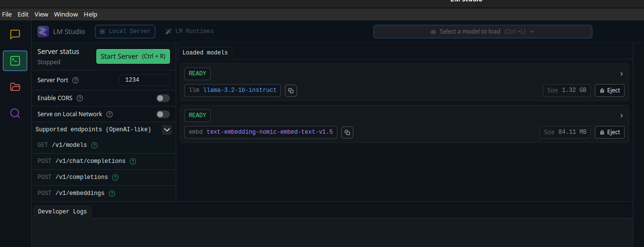Open My Models folder sidebar icon
The height and width of the screenshot is (247, 644).
[15, 87]
